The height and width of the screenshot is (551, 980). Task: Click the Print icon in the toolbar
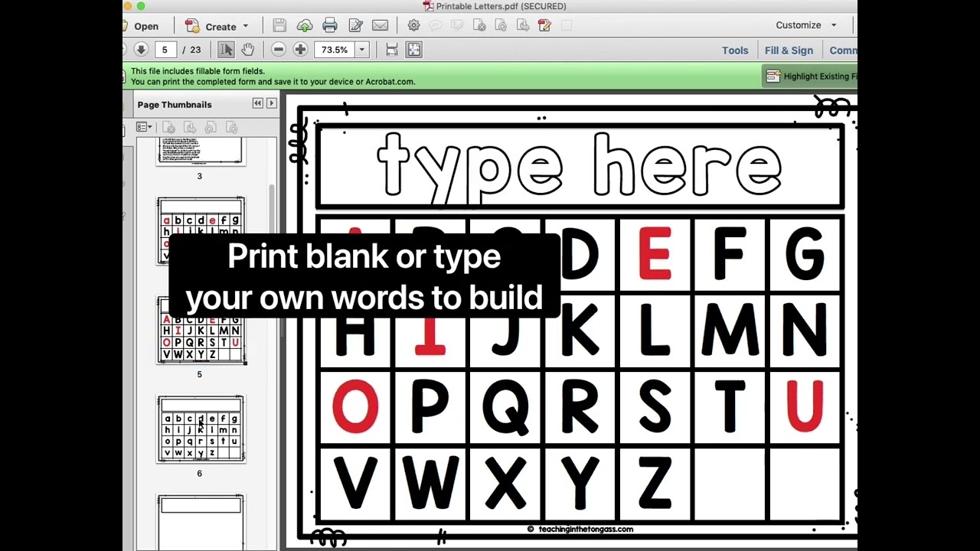tap(330, 25)
